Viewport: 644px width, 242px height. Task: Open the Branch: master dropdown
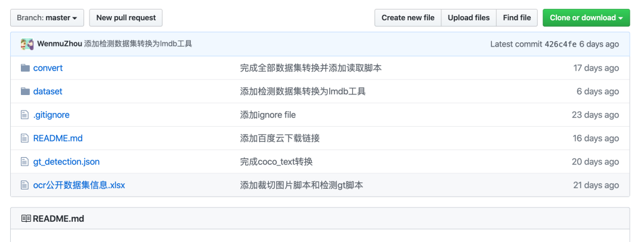pos(47,18)
